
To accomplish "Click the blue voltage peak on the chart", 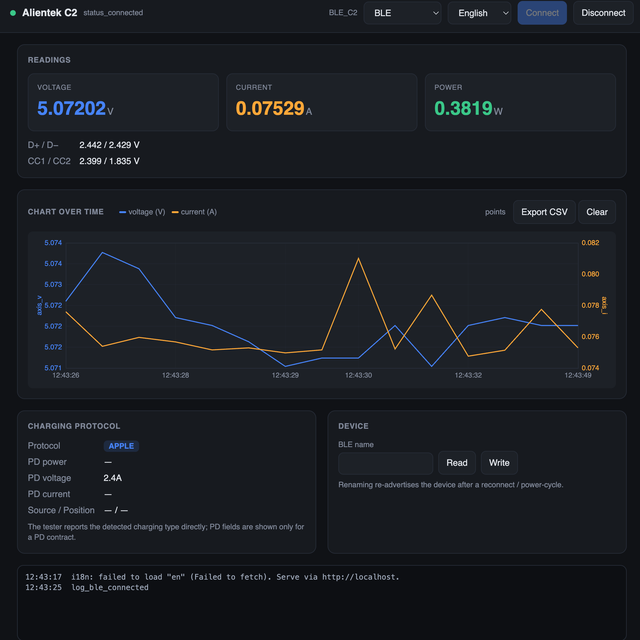I will [x=102, y=253].
